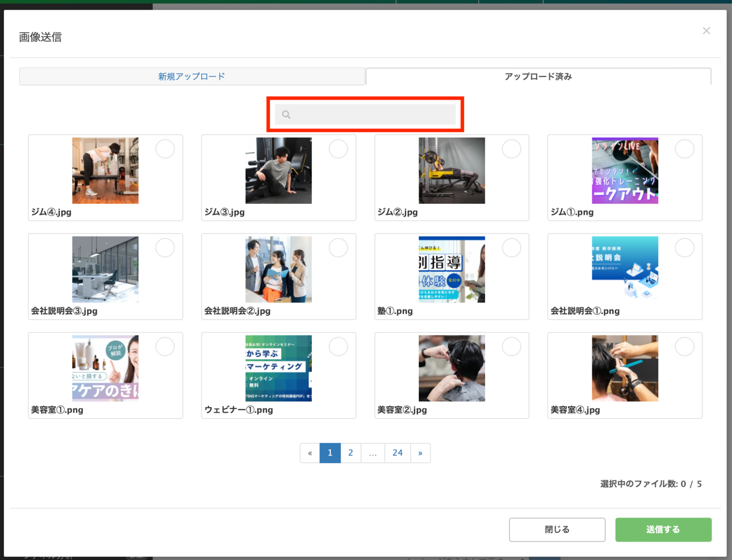The image size is (732, 560).
Task: Open the アップロード済み tab
Action: 538,77
